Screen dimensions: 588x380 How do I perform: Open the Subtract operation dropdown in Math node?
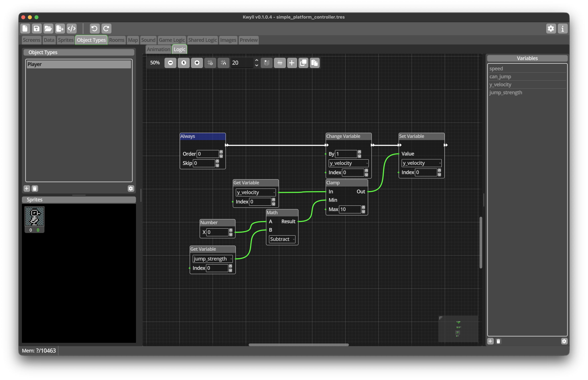point(282,239)
